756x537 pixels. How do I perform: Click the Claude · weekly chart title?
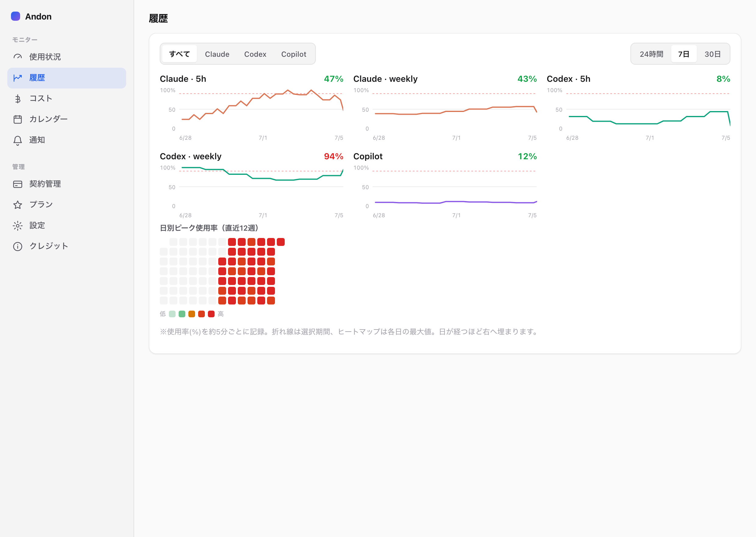click(x=385, y=79)
